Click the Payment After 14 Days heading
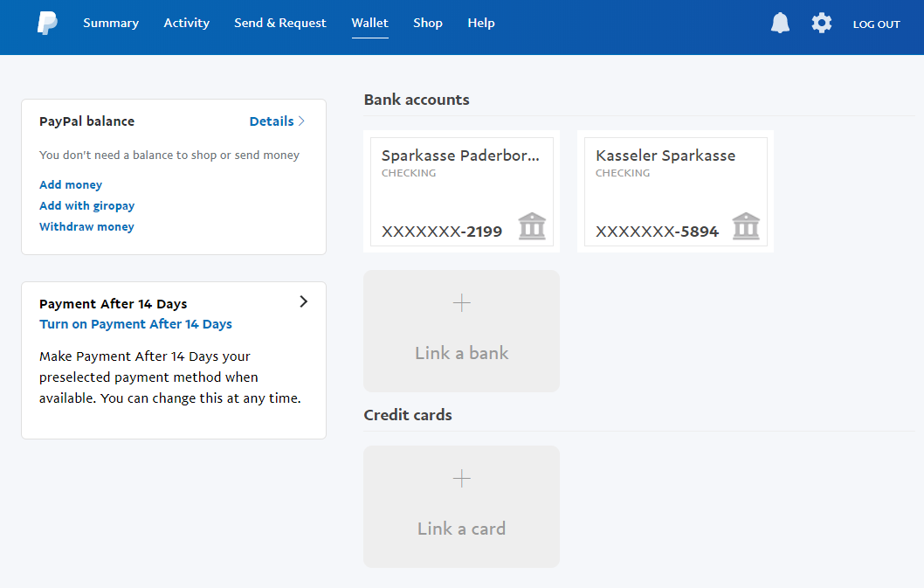Screen dimensions: 924x588 click(x=114, y=304)
